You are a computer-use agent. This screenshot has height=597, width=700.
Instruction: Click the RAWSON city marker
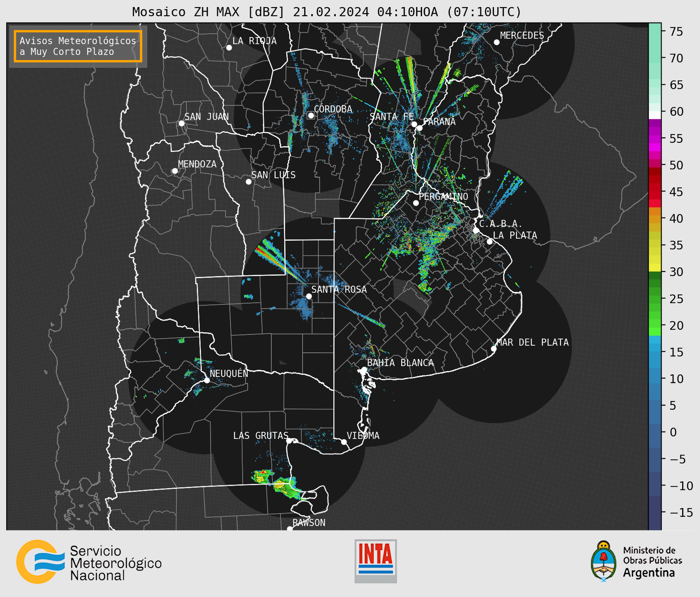[x=290, y=528]
